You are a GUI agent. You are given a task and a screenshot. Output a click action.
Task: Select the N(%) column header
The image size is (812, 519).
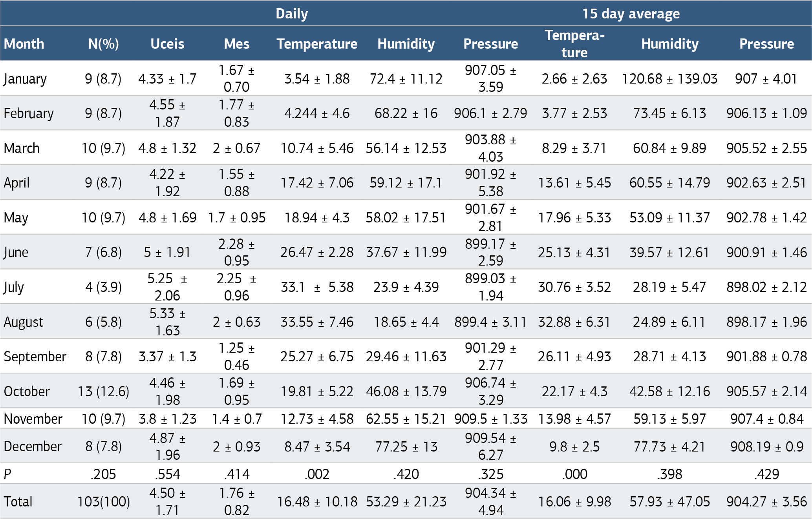[104, 44]
